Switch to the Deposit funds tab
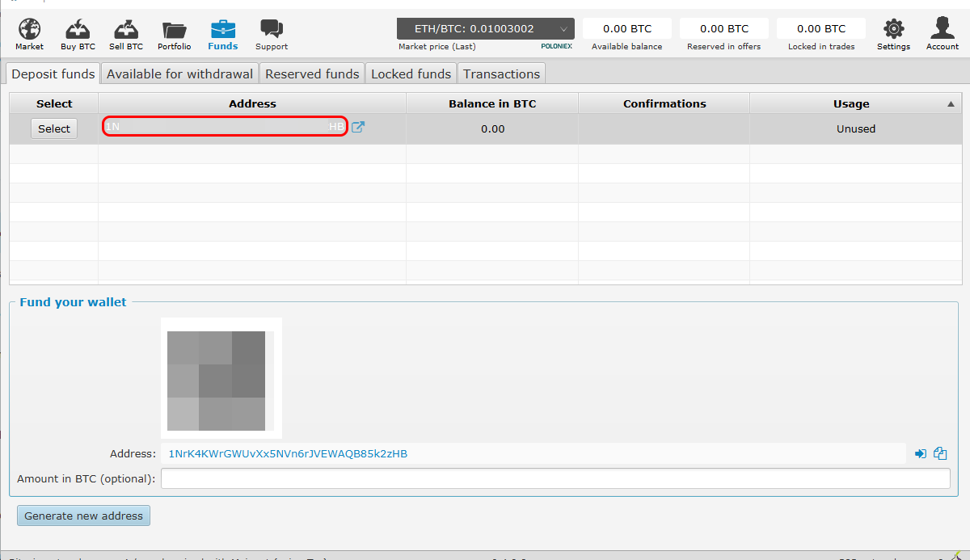Screen dimensions: 970x560 (x=53, y=74)
